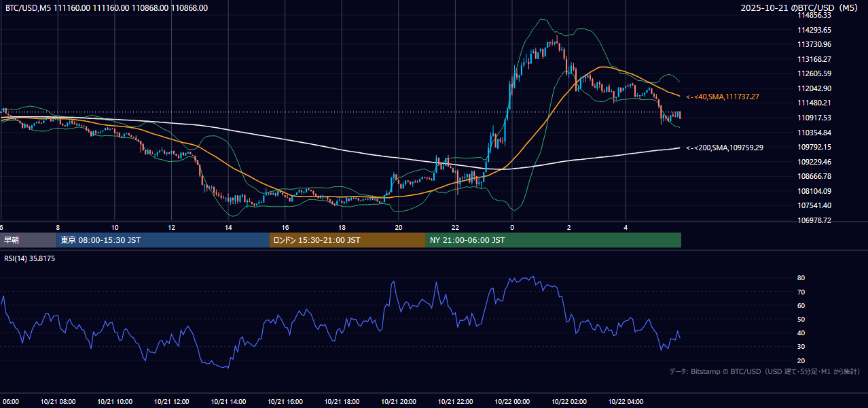Image resolution: width=868 pixels, height=408 pixels.
Task: Click the 10/21 08:00 date label
Action: (x=58, y=402)
